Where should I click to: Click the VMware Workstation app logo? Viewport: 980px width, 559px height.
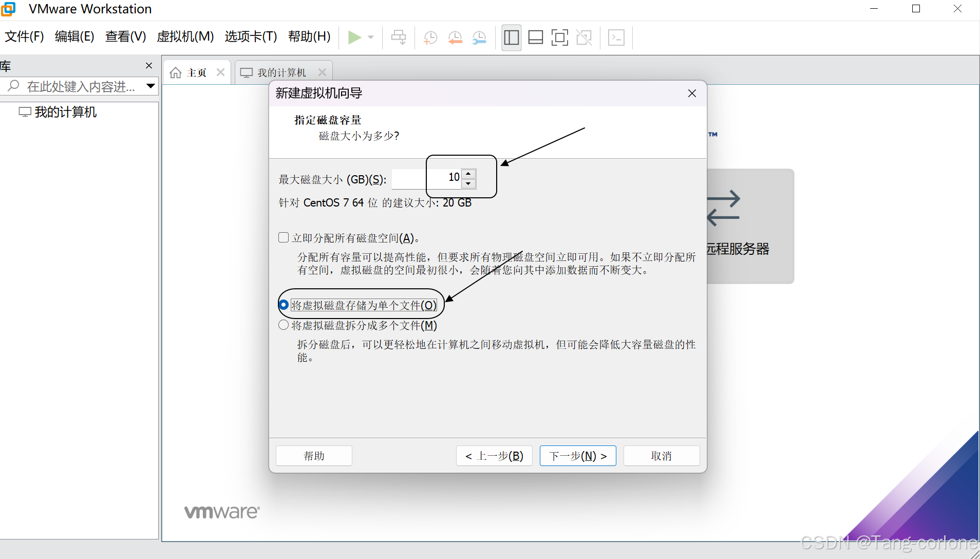[x=8, y=9]
